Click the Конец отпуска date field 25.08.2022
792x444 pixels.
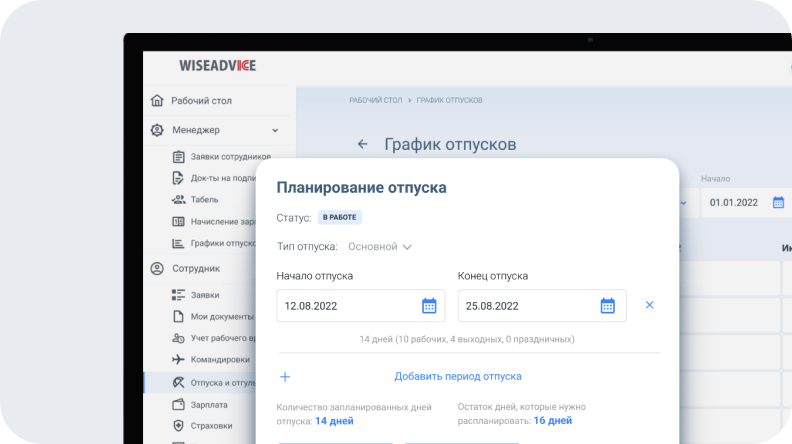542,306
